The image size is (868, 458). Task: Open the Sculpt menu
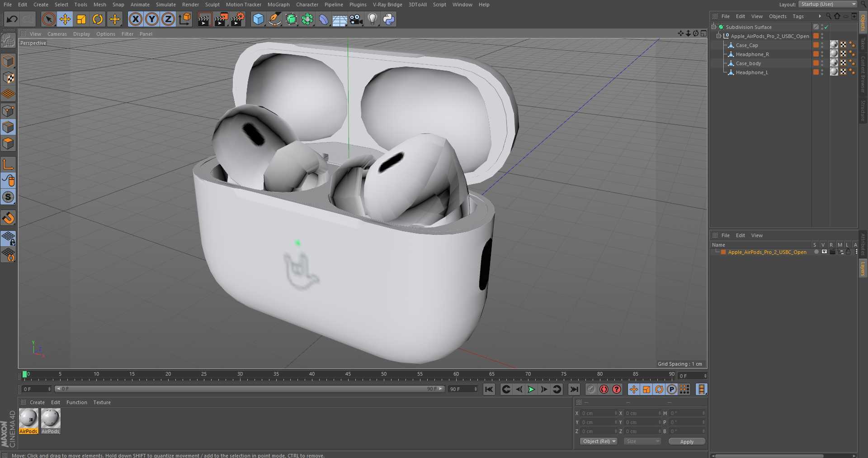tap(212, 5)
